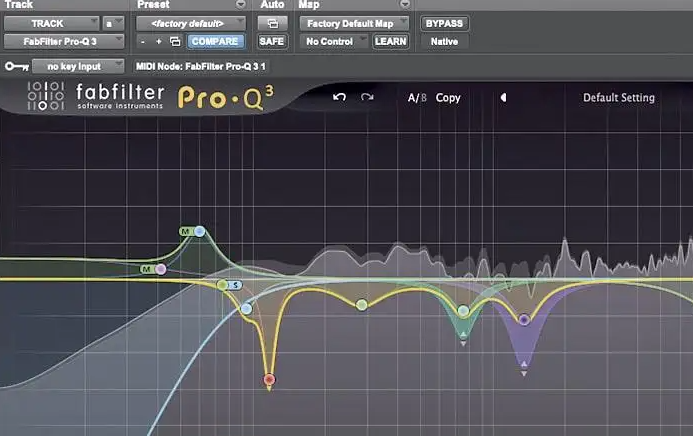Open the insert position 'a' dropdown
This screenshot has width=693, height=436.
(x=113, y=23)
